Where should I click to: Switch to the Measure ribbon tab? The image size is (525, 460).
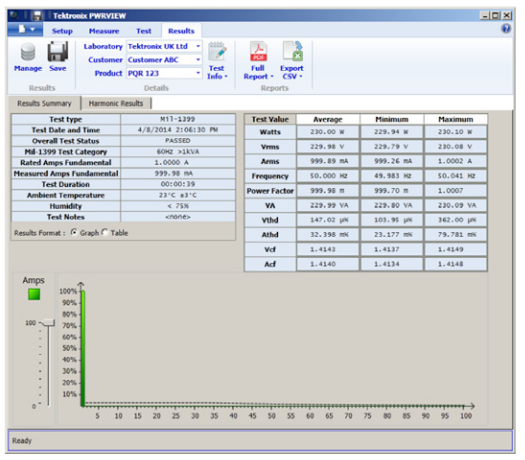point(104,31)
